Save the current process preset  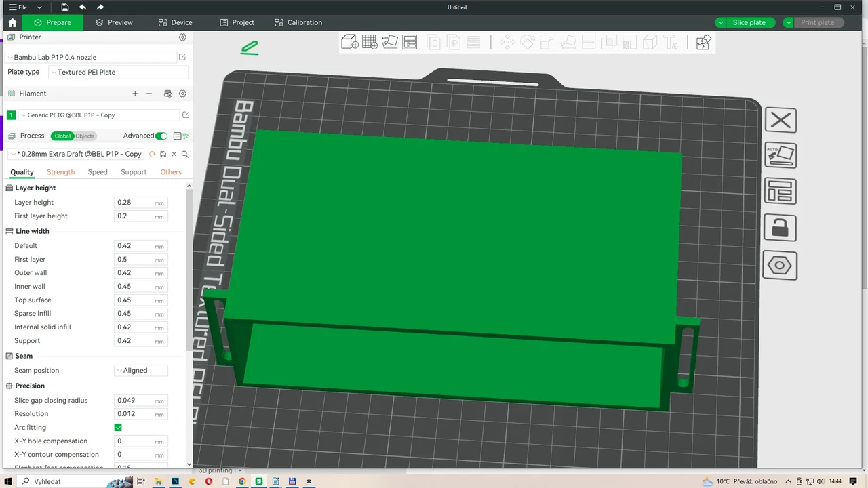pyautogui.click(x=163, y=154)
